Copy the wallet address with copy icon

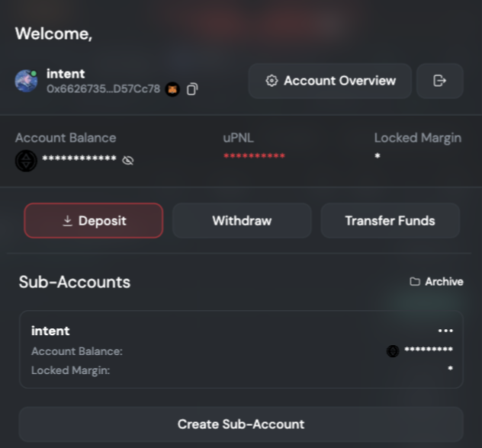(192, 89)
